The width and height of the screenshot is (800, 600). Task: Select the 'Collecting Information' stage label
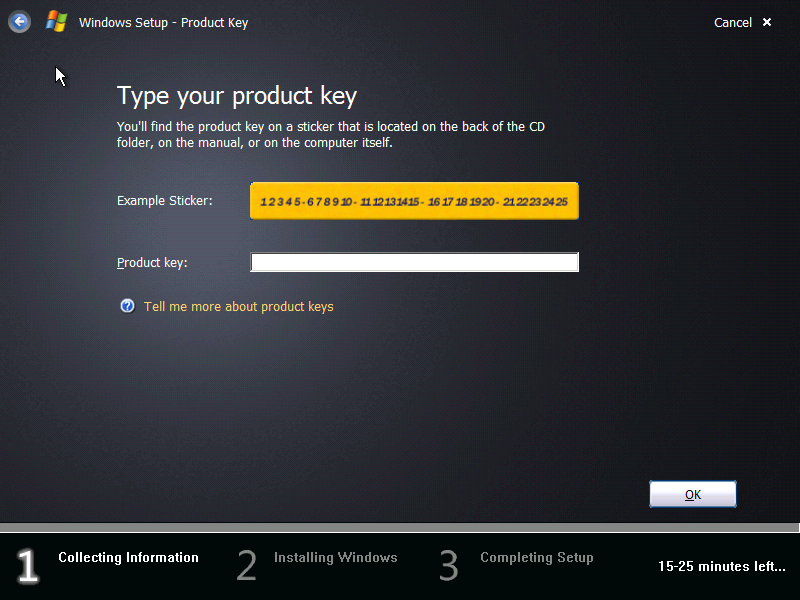click(128, 558)
